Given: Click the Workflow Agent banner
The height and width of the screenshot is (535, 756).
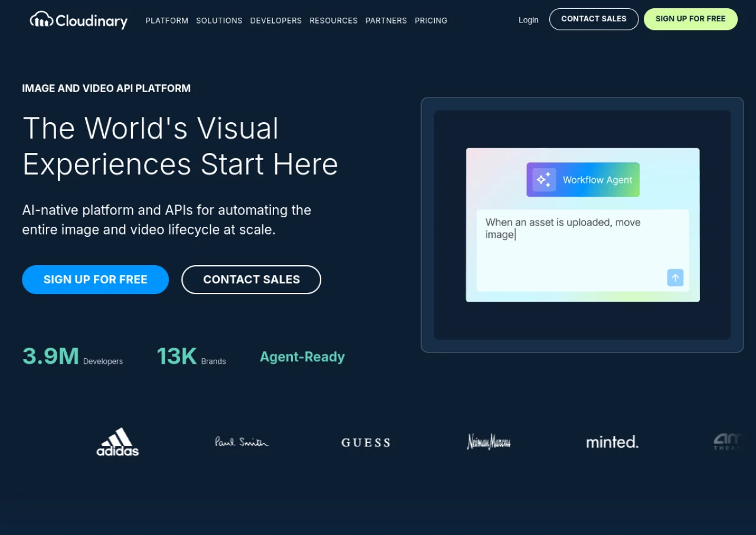Looking at the screenshot, I should coord(583,180).
